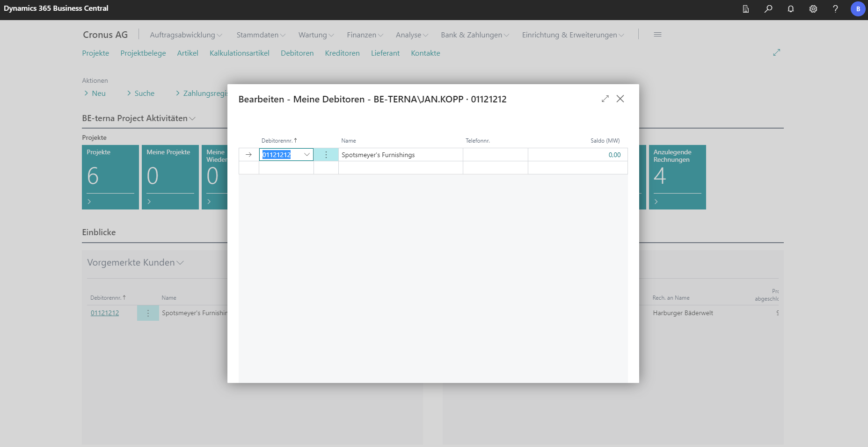Open the search magnifier icon in header
This screenshot has height=447, width=868.
point(768,9)
